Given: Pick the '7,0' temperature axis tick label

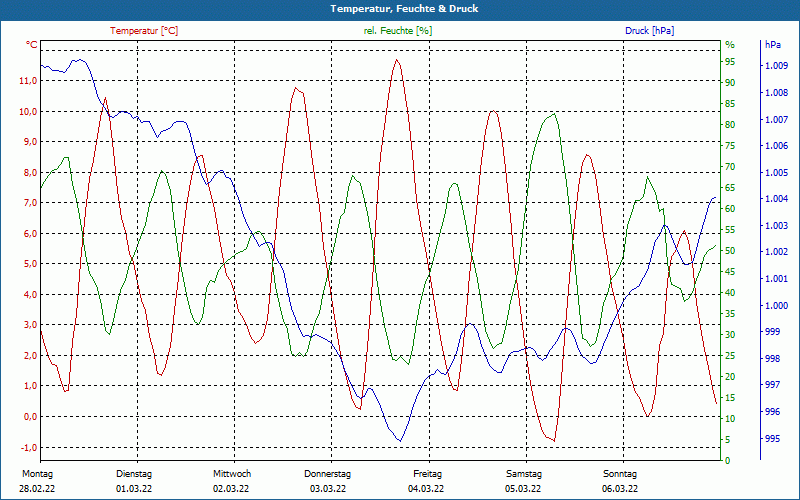Looking at the screenshot, I should click(x=31, y=203).
